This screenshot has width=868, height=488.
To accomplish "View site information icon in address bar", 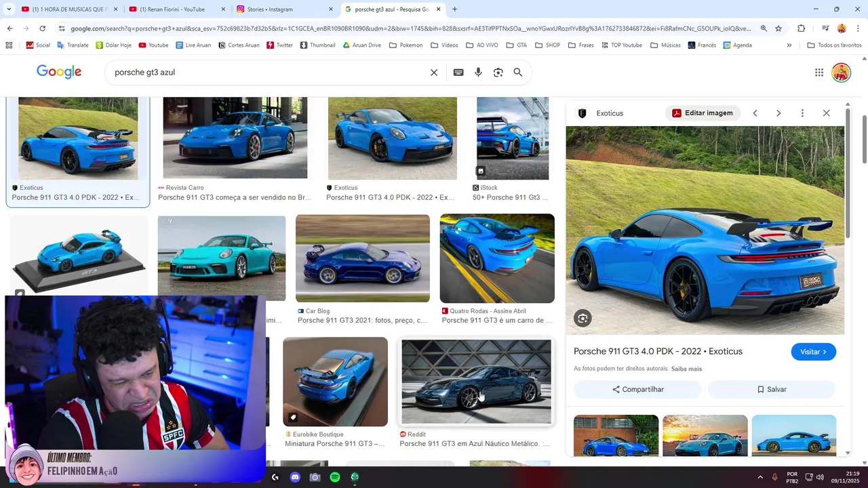I will (x=62, y=28).
